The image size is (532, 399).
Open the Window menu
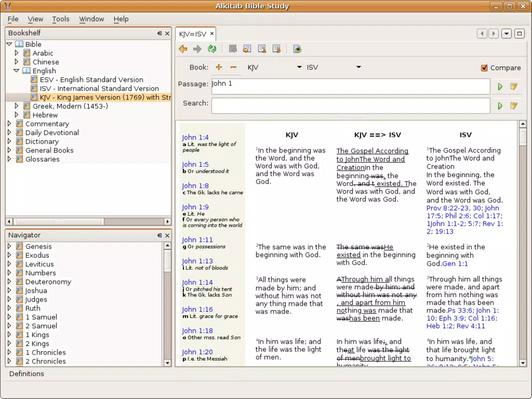[x=92, y=19]
